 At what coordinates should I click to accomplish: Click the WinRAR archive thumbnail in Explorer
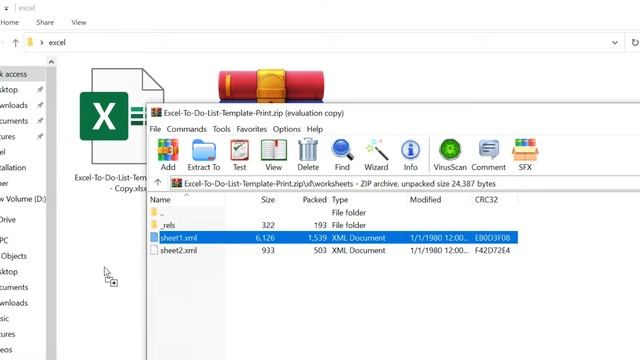[271, 86]
